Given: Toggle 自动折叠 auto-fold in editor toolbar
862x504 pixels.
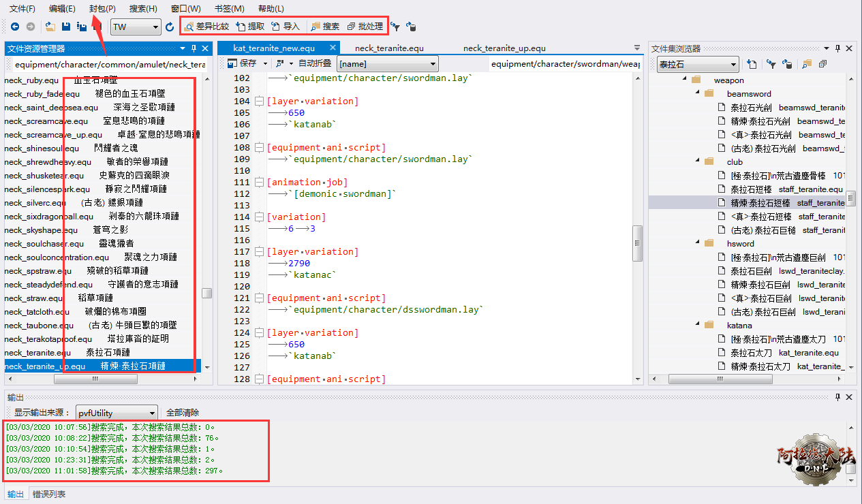Looking at the screenshot, I should [314, 63].
